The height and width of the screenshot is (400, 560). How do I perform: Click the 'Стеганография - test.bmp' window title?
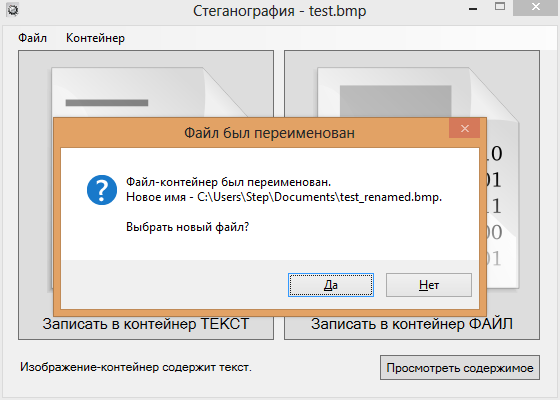280,11
